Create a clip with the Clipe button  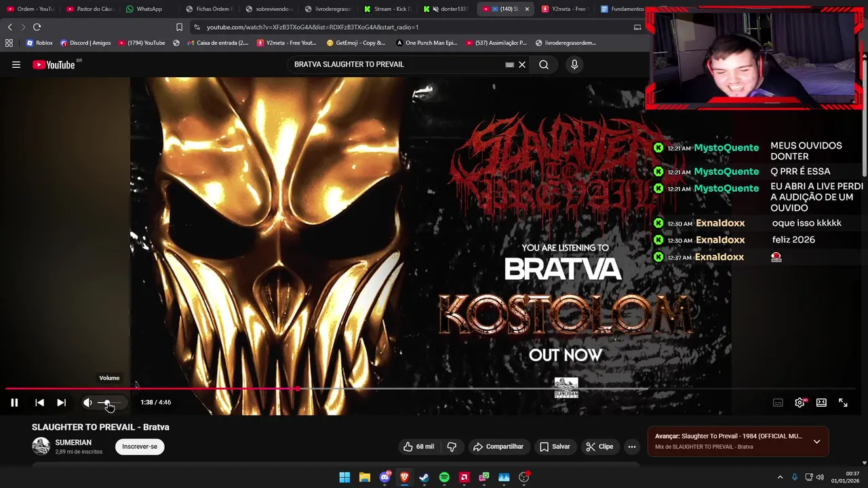tap(599, 447)
